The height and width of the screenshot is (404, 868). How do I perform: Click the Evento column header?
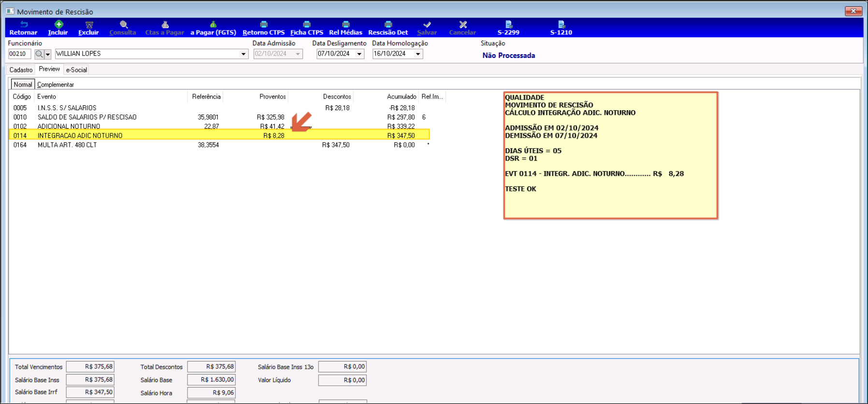point(110,97)
